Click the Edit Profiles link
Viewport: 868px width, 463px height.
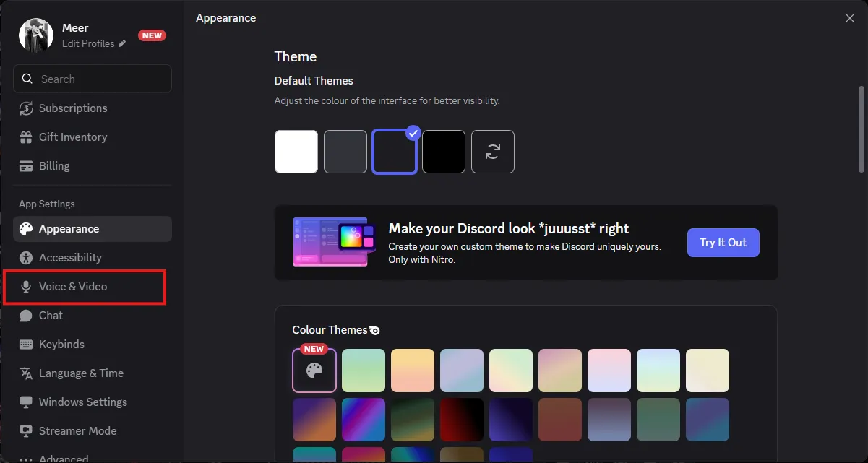(x=88, y=44)
